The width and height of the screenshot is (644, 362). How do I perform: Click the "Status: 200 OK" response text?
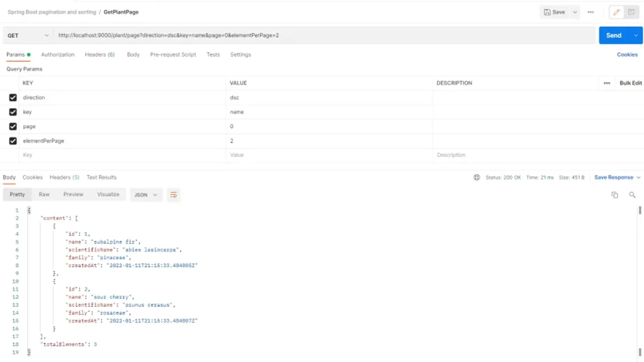click(503, 178)
